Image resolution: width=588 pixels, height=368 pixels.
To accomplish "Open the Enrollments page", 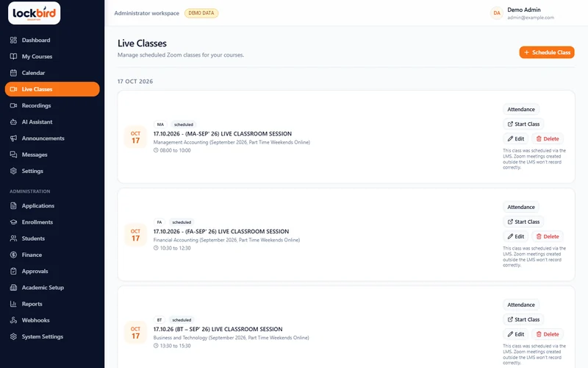I will [x=52, y=222].
